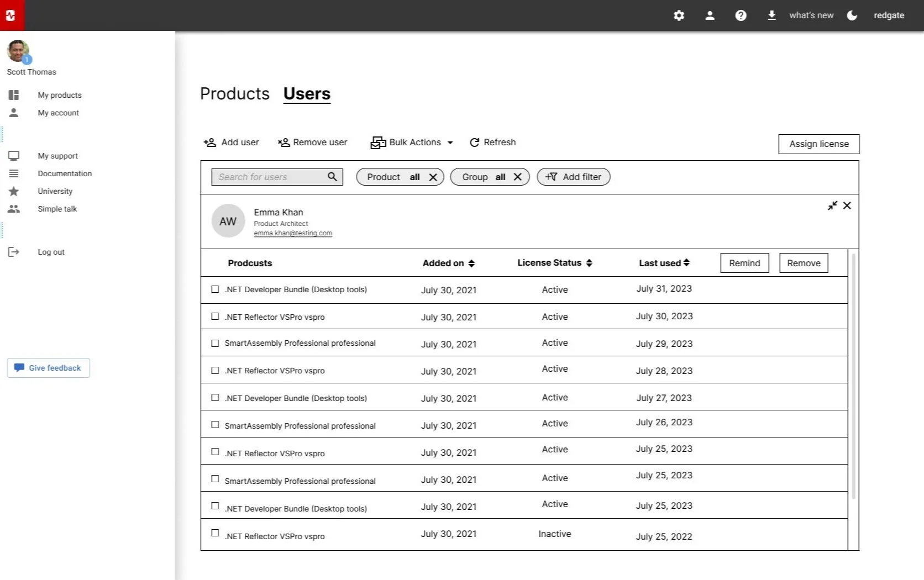Click the Redgate logo icon
This screenshot has height=580, width=924.
[12, 15]
